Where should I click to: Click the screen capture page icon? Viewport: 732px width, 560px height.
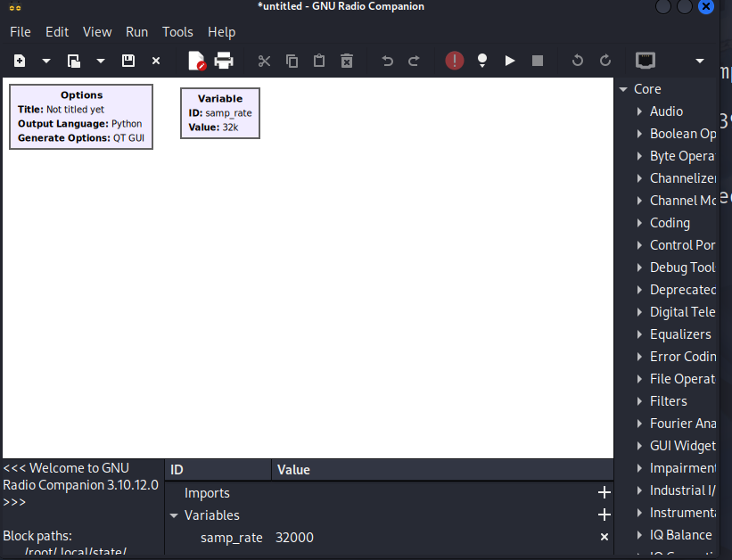[196, 61]
